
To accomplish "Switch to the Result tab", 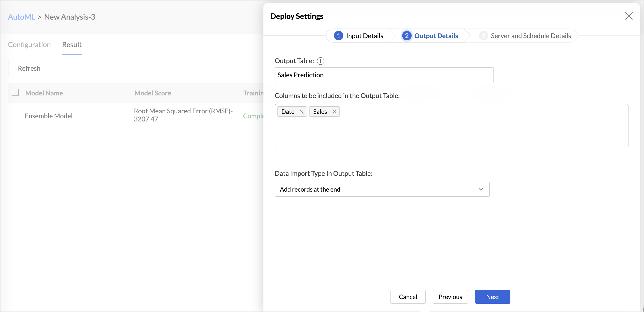I will click(72, 45).
